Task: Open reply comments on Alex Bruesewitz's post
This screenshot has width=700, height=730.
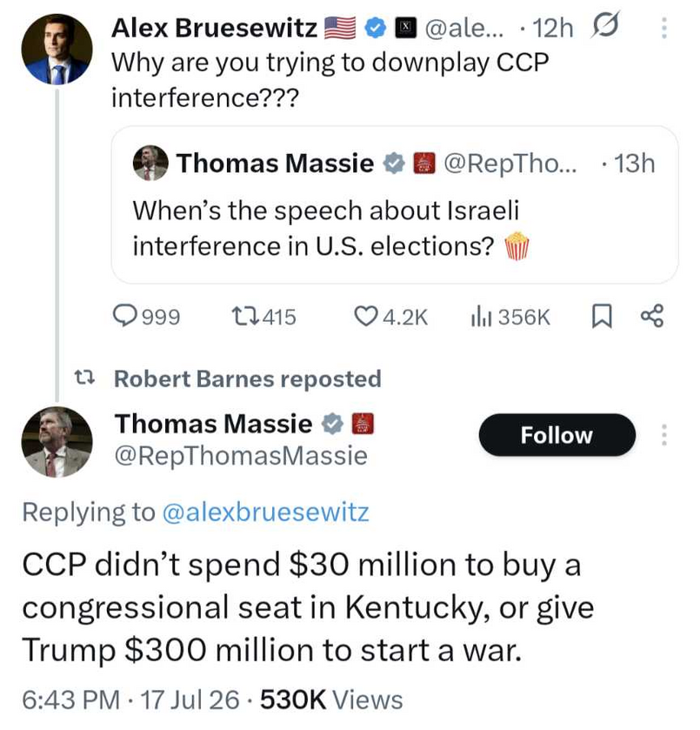Action: tap(146, 317)
